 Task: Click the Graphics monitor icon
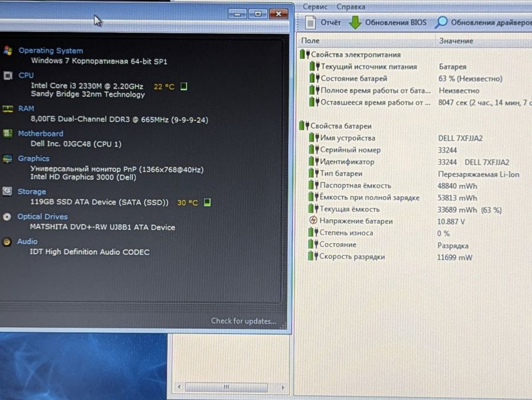8,158
